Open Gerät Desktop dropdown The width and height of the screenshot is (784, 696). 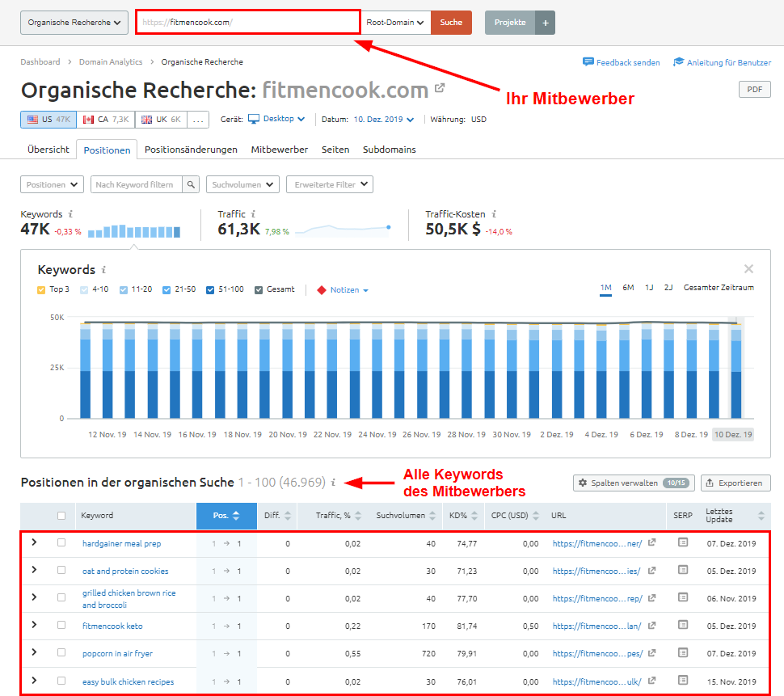click(276, 119)
